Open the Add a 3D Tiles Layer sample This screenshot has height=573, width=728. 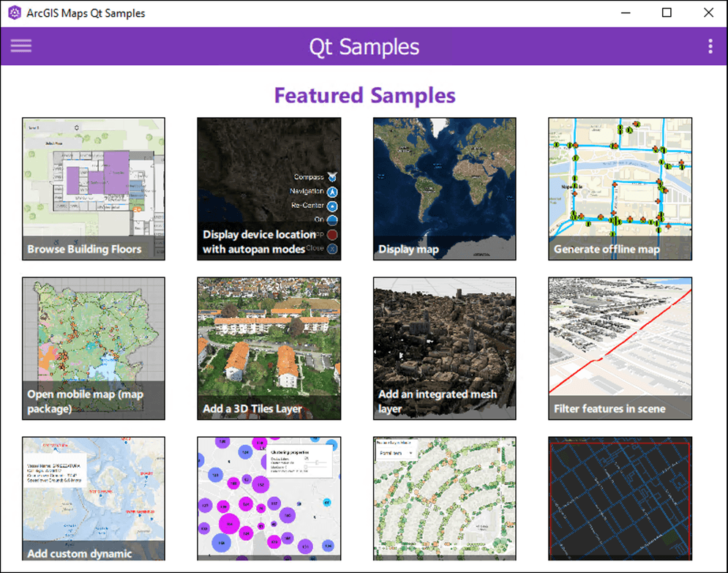point(269,349)
